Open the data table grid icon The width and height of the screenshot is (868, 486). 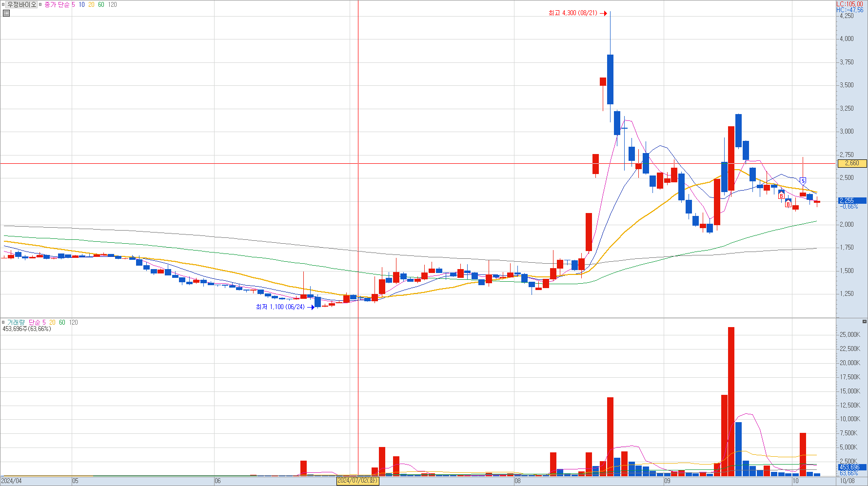click(x=6, y=13)
